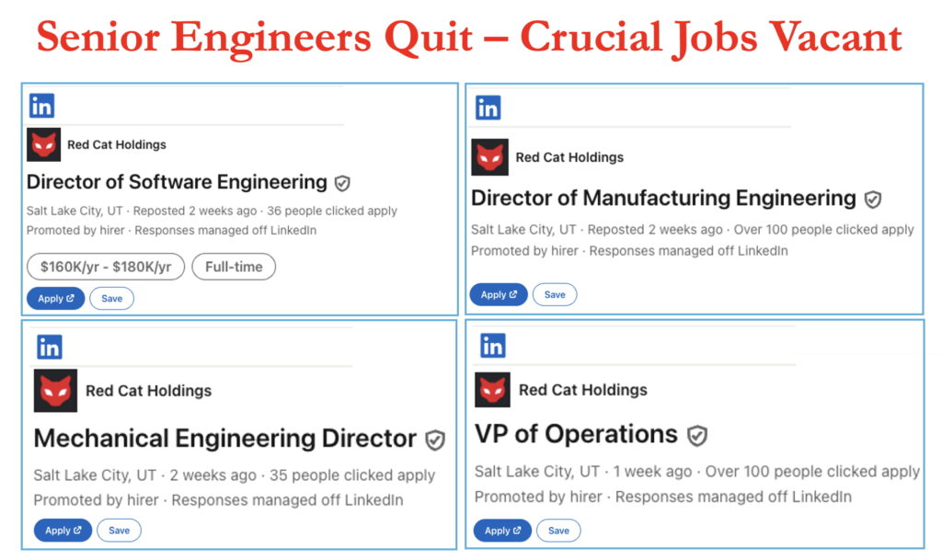Open Red Cat logo beside Director of Software Engineering
Viewport: 942px width, 560px height.
coord(43,144)
